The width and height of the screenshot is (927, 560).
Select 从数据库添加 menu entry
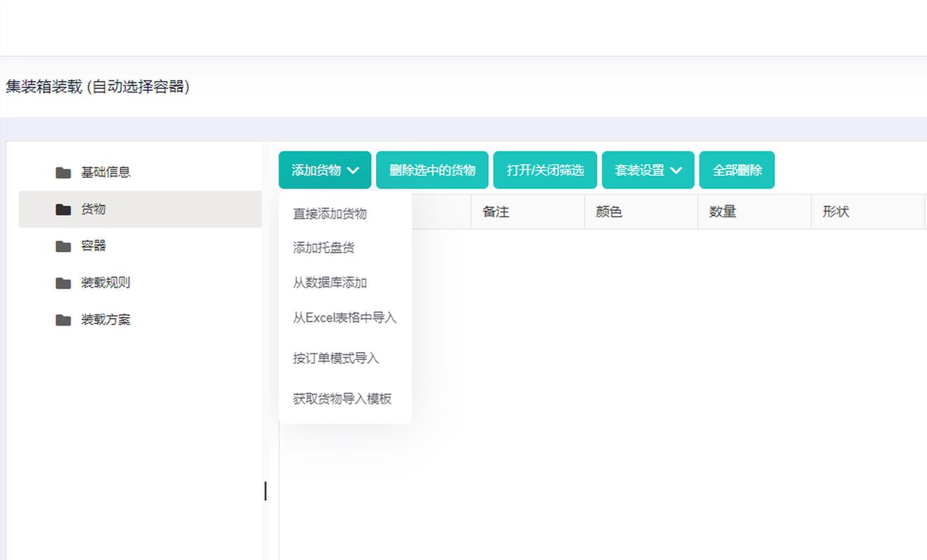[x=345, y=283]
